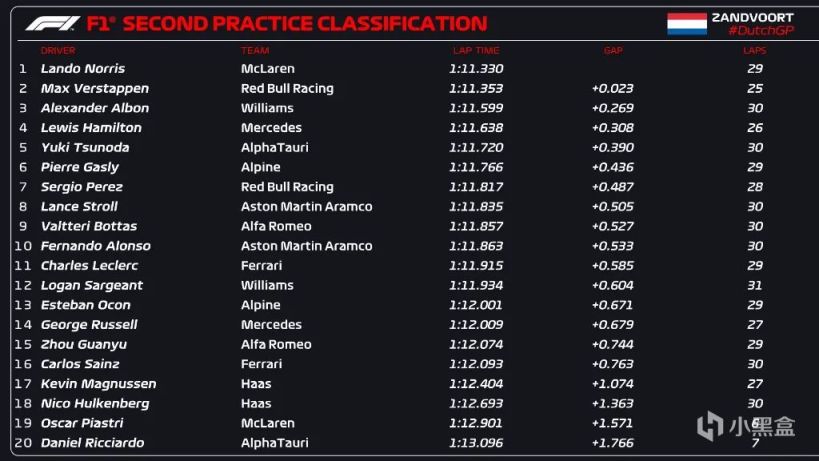Select driver Lando Norris
The height and width of the screenshot is (461, 819).
83,69
